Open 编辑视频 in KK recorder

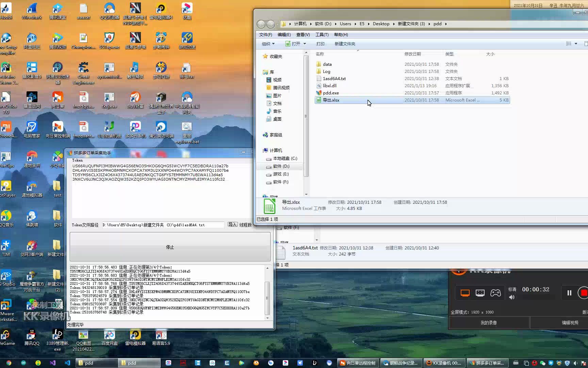coord(570,323)
